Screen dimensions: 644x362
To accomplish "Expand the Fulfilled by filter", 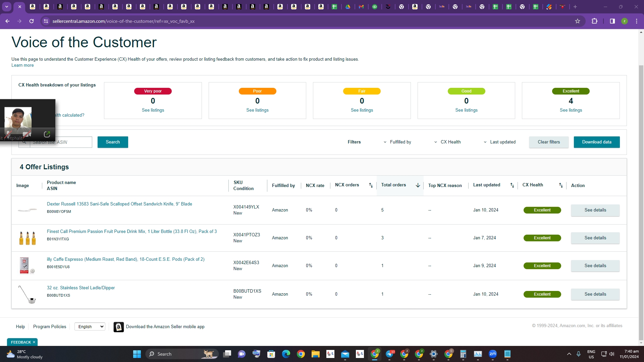I will [397, 142].
